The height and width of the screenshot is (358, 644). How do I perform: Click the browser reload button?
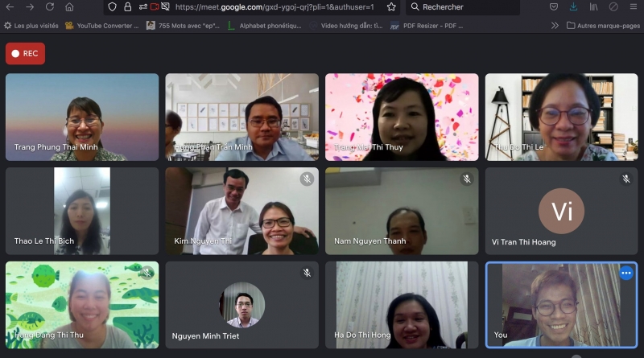(x=50, y=7)
